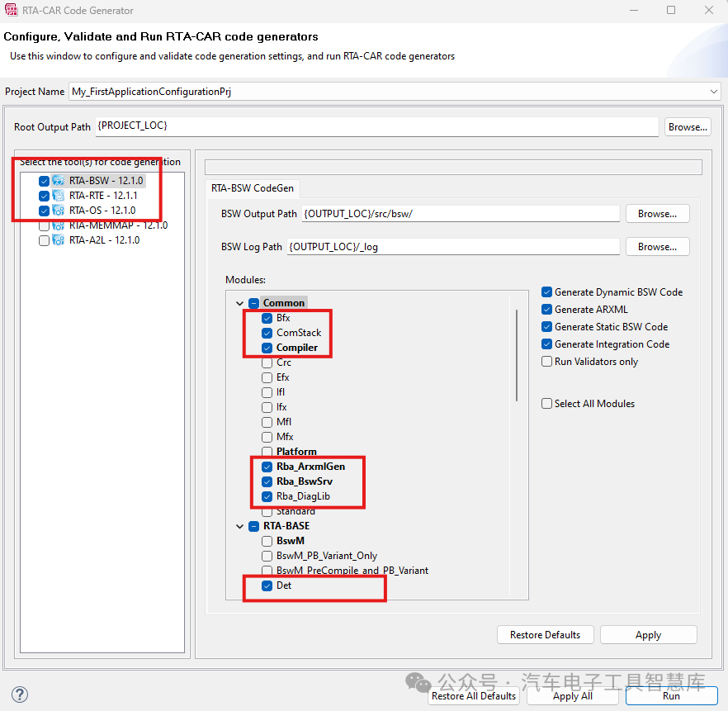Enable the RTA-A2L - 12.1.0 checkbox
728x711 pixels.
[x=44, y=240]
